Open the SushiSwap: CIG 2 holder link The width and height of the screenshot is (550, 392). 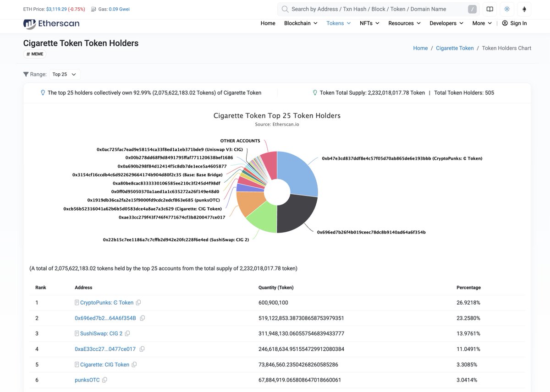coord(101,334)
